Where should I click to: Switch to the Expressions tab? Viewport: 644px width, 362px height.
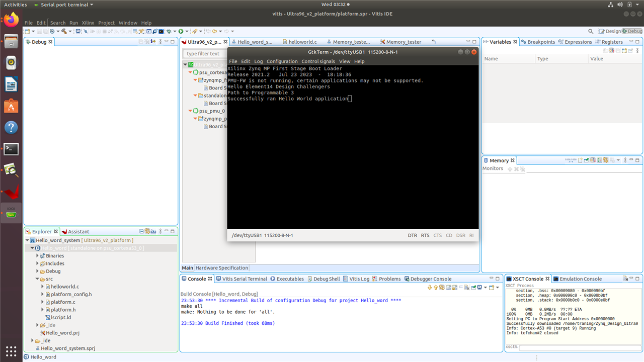pyautogui.click(x=575, y=42)
